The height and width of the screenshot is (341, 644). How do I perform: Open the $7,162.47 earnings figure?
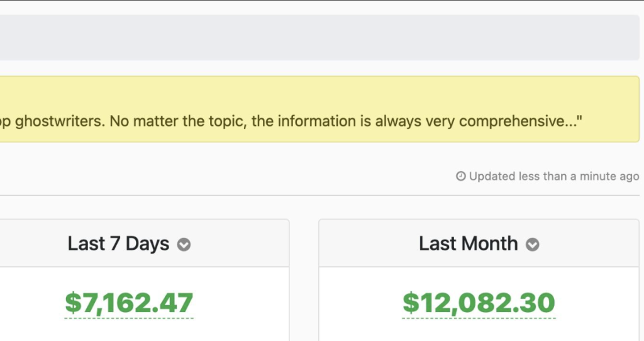coord(129,303)
